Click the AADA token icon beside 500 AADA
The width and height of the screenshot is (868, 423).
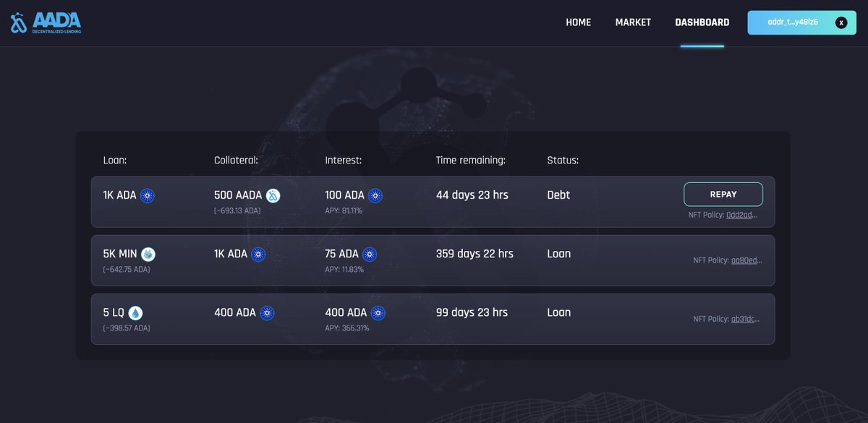point(273,195)
